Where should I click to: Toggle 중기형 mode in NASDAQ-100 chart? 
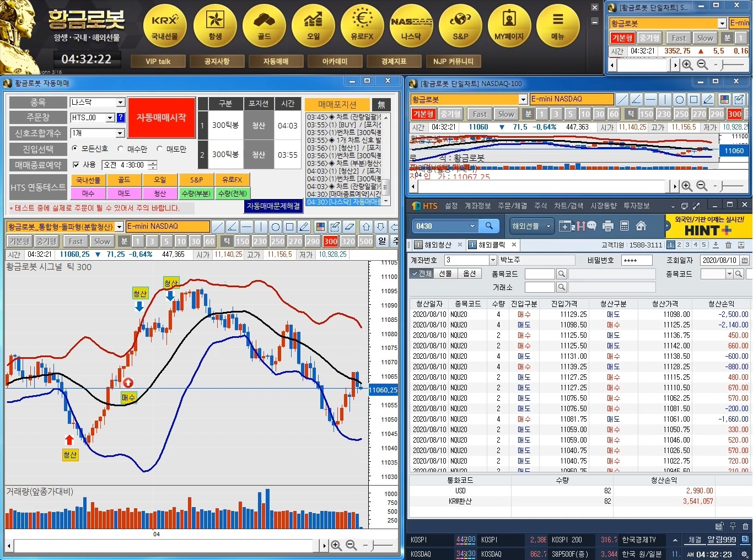(x=450, y=114)
